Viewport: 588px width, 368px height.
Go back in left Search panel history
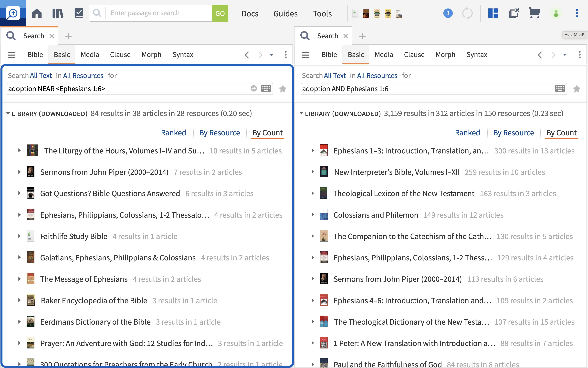pyautogui.click(x=247, y=55)
